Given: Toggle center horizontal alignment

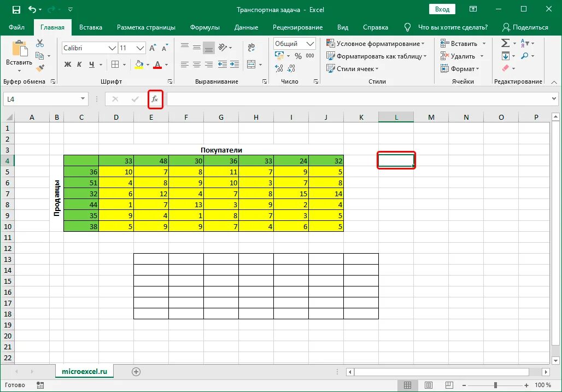Looking at the screenshot, I should tap(197, 65).
